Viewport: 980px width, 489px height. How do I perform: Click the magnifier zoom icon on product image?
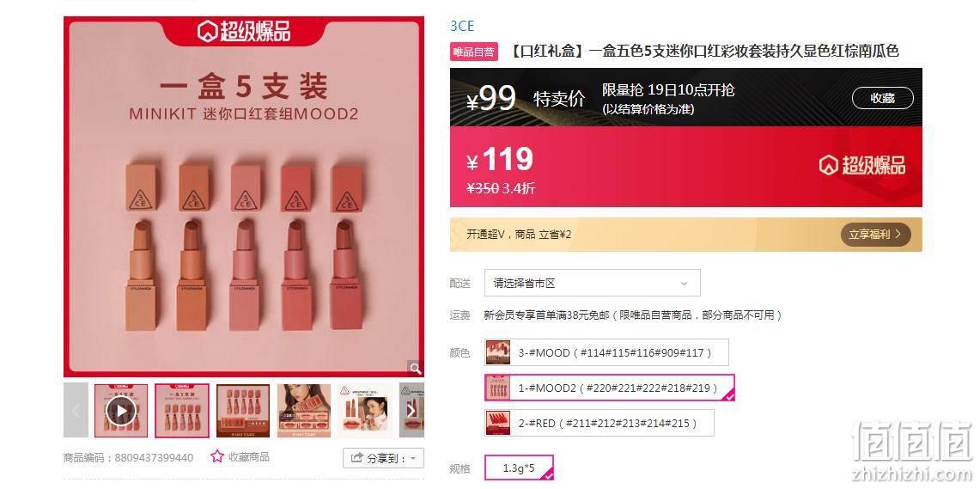[415, 368]
